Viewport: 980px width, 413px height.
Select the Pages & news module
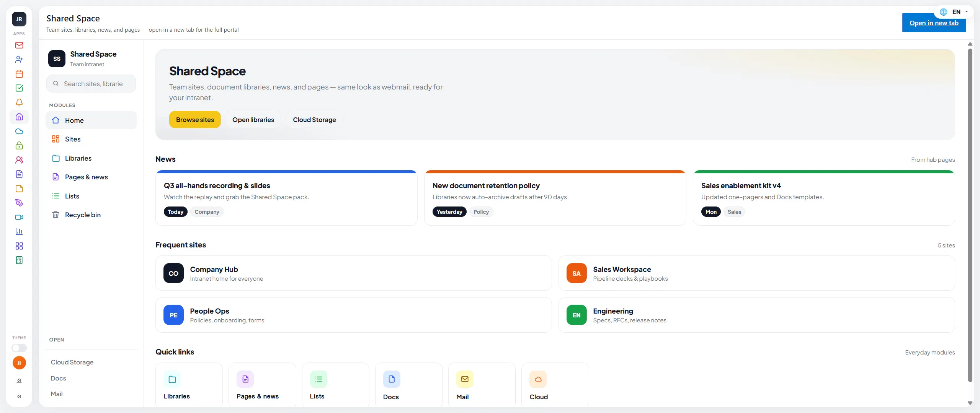[91, 177]
